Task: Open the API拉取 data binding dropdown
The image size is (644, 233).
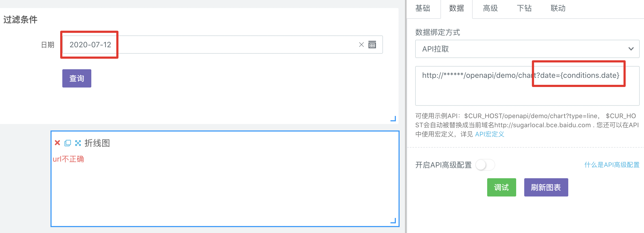Action: 527,49
